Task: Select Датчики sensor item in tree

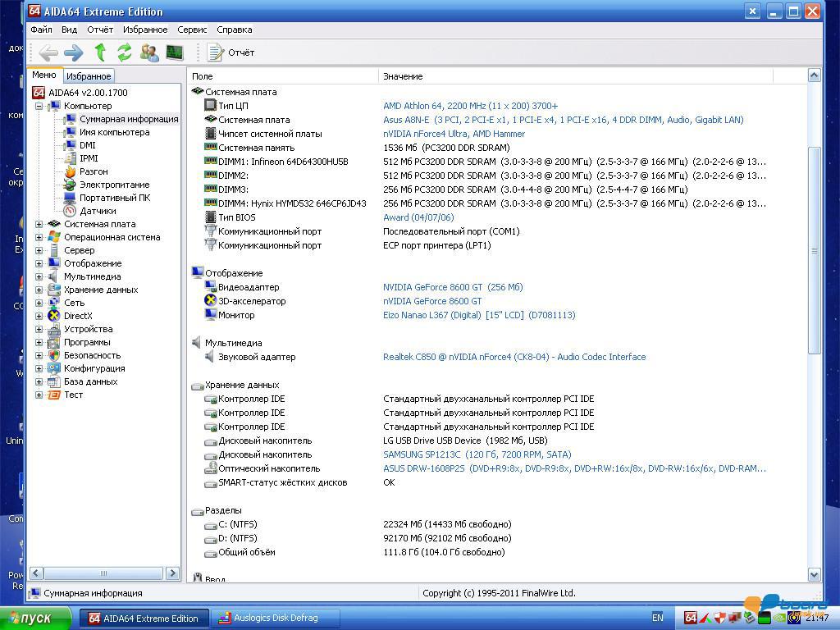Action: (x=97, y=211)
